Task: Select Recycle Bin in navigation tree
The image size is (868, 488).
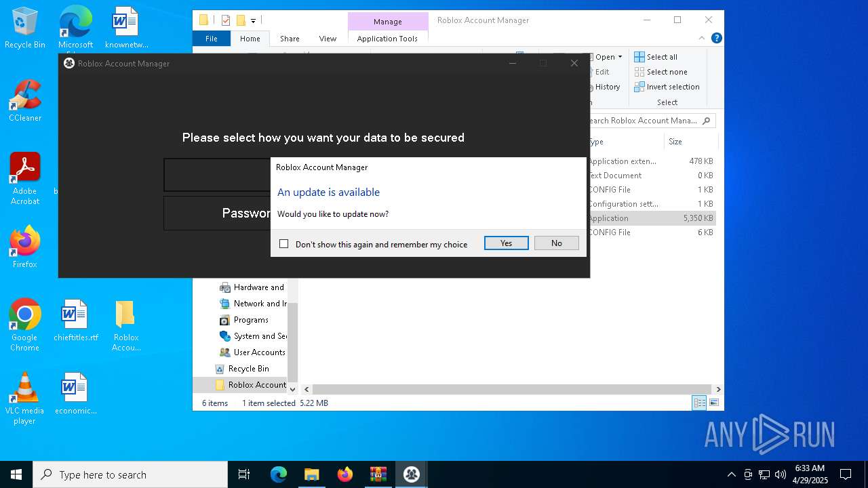Action: tap(242, 369)
